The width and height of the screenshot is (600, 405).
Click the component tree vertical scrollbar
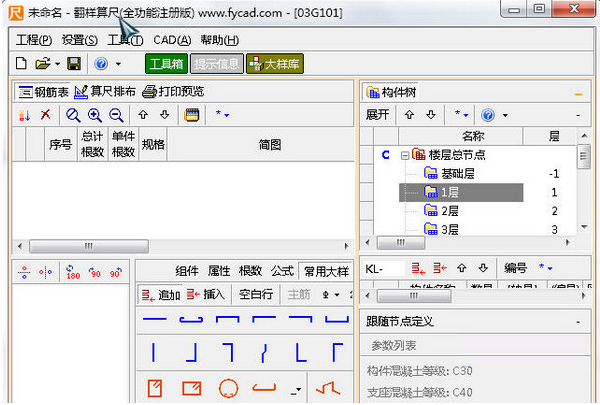click(x=584, y=157)
